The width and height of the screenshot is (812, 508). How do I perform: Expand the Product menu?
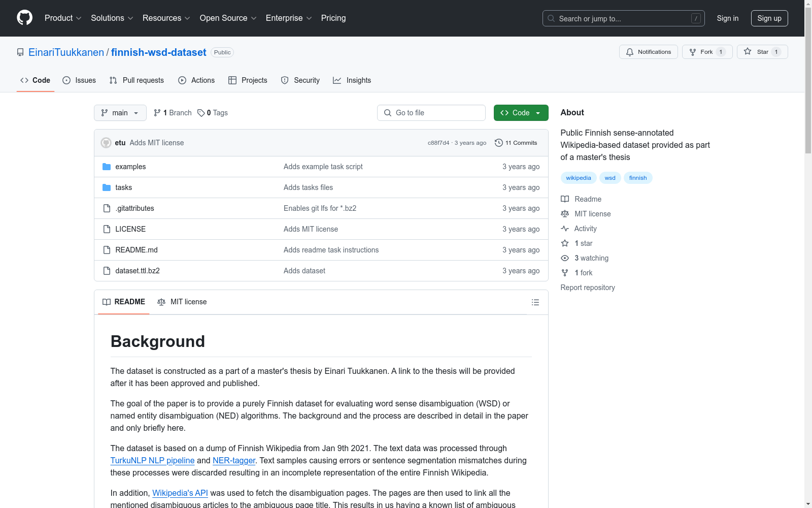(x=63, y=18)
